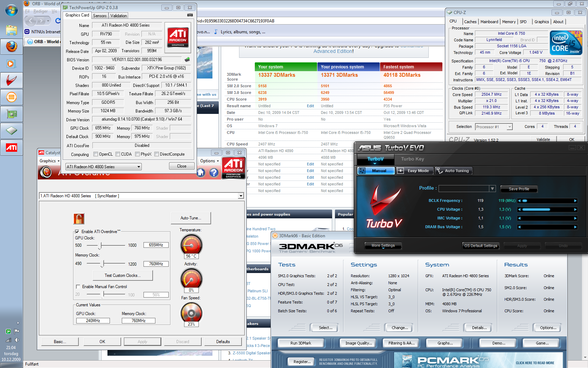The image size is (588, 368).
Task: Open Caches tab in CPU-Z
Action: (x=470, y=22)
